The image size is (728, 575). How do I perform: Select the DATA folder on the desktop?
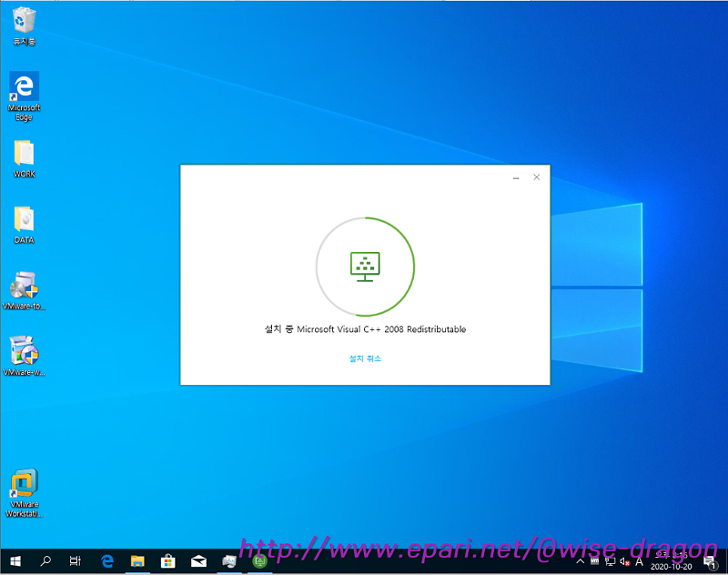(x=25, y=225)
